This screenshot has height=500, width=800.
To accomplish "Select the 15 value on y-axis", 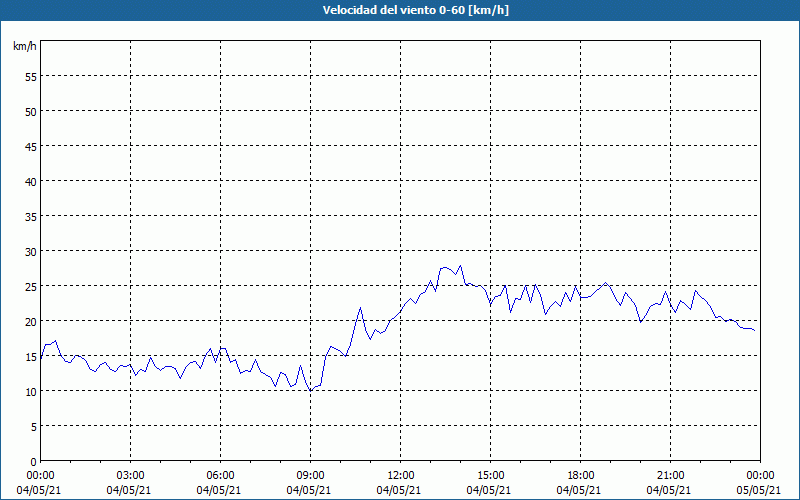I will click(31, 357).
